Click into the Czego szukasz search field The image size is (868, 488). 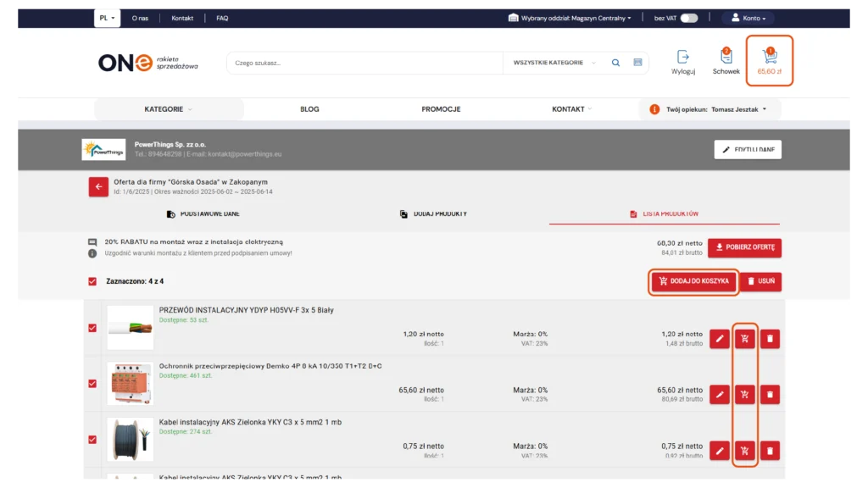coord(364,63)
